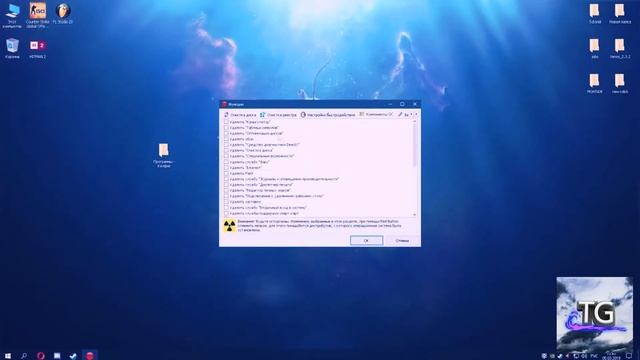Confirm the dialog with OK

[366, 240]
